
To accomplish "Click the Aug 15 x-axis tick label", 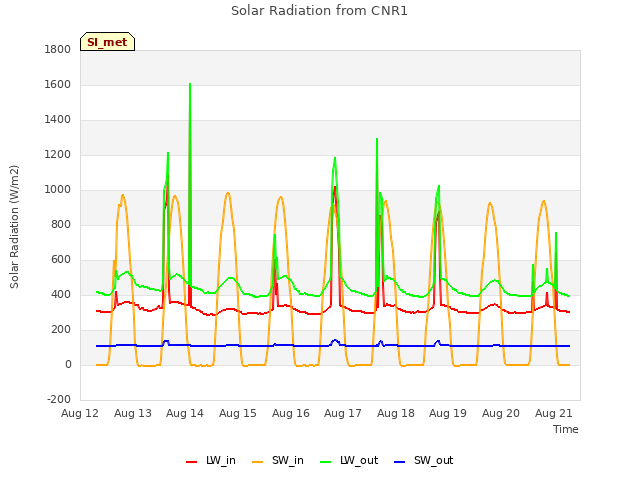I will [238, 413].
